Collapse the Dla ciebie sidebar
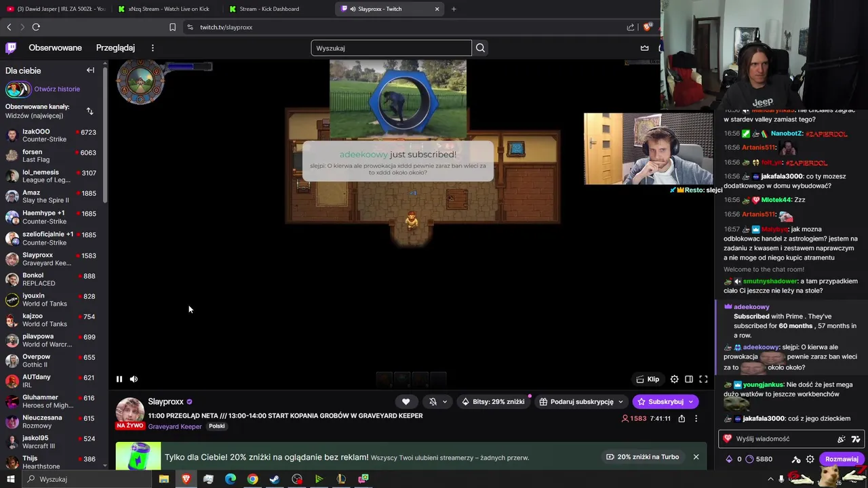Viewport: 868px width, 488px height. [90, 70]
